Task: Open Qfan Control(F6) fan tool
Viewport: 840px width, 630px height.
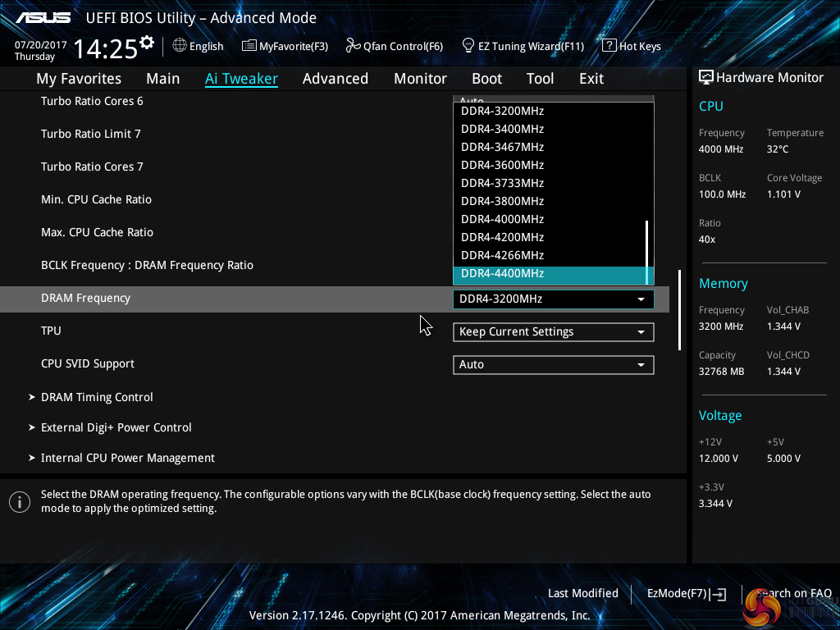Action: point(395,46)
